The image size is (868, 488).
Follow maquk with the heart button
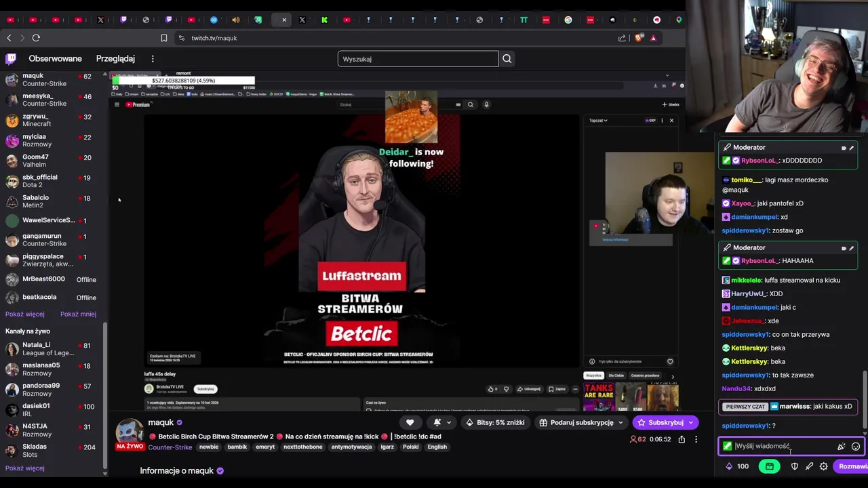(410, 422)
